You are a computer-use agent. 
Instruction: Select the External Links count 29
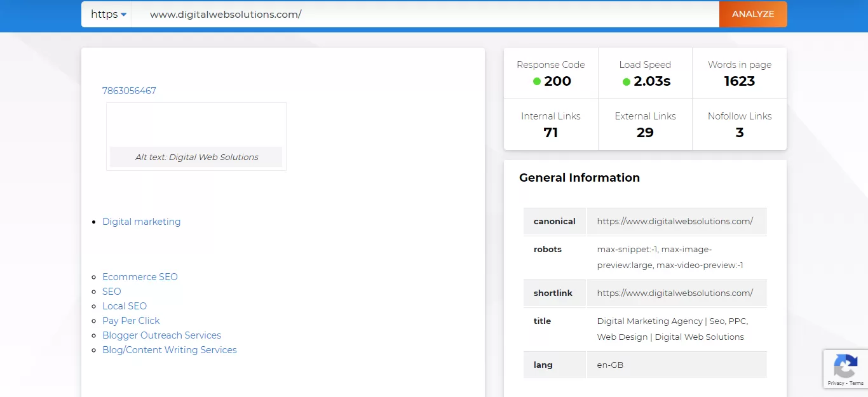pyautogui.click(x=645, y=133)
